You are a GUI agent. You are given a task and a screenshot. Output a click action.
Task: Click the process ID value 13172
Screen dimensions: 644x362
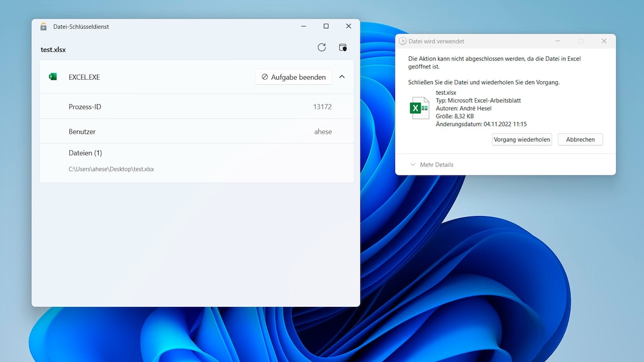pos(323,107)
